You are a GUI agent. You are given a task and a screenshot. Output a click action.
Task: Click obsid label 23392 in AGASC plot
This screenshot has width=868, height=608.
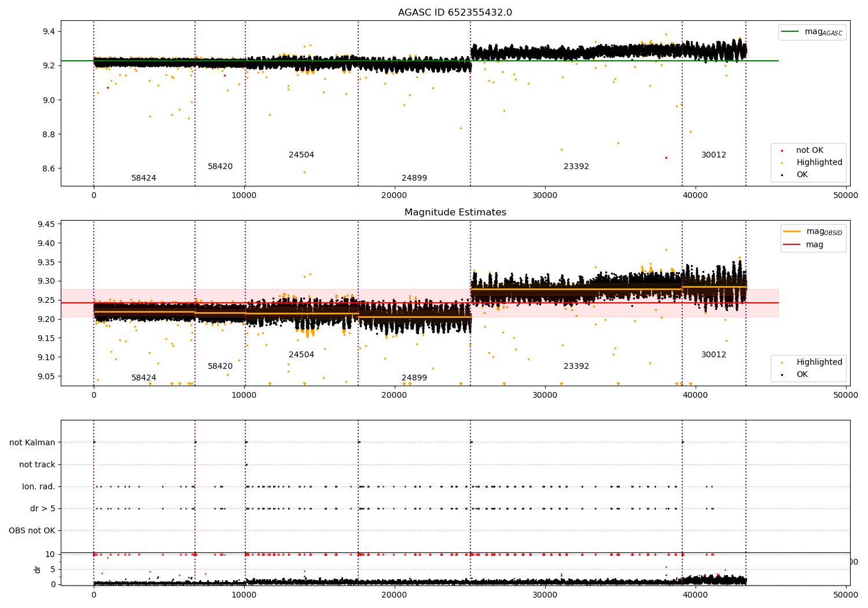(x=576, y=167)
